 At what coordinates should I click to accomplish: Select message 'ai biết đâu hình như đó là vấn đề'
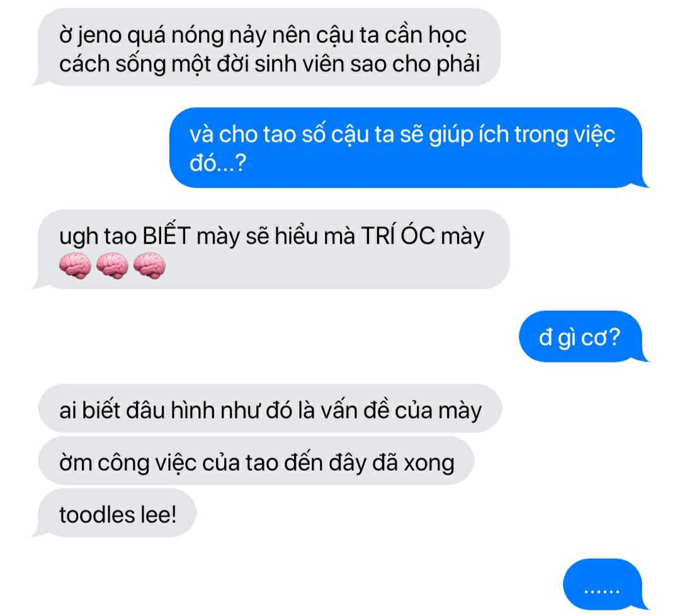pos(269,408)
